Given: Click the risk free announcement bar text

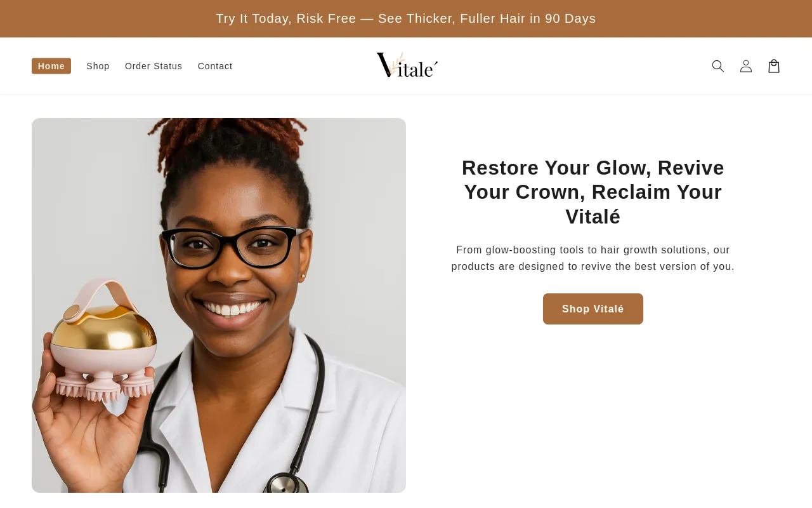Looking at the screenshot, I should click(x=406, y=18).
